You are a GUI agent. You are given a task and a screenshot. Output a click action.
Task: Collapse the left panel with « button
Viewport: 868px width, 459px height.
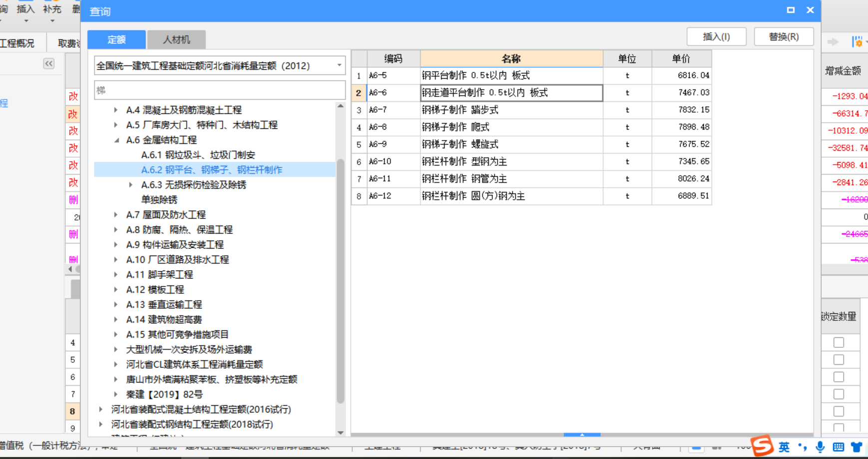[x=48, y=63]
